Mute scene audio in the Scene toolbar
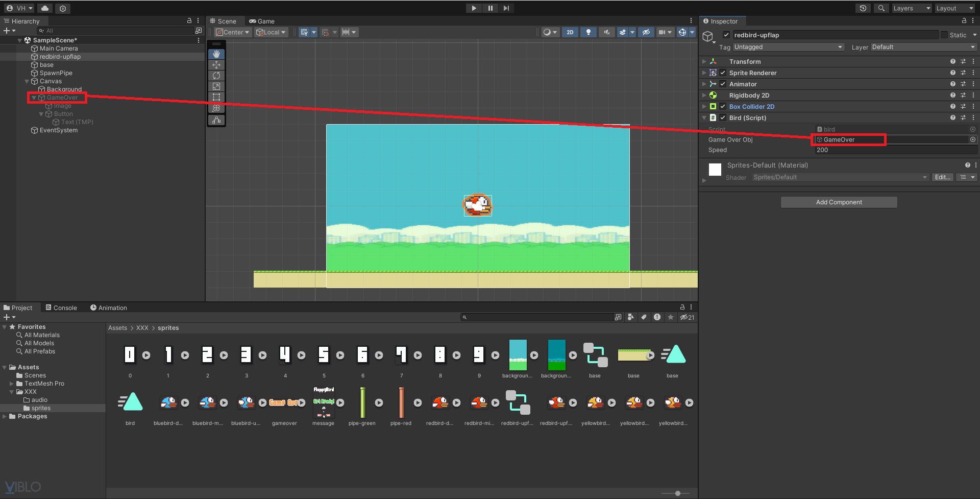Screen dimensions: 980x499 pyautogui.click(x=607, y=32)
